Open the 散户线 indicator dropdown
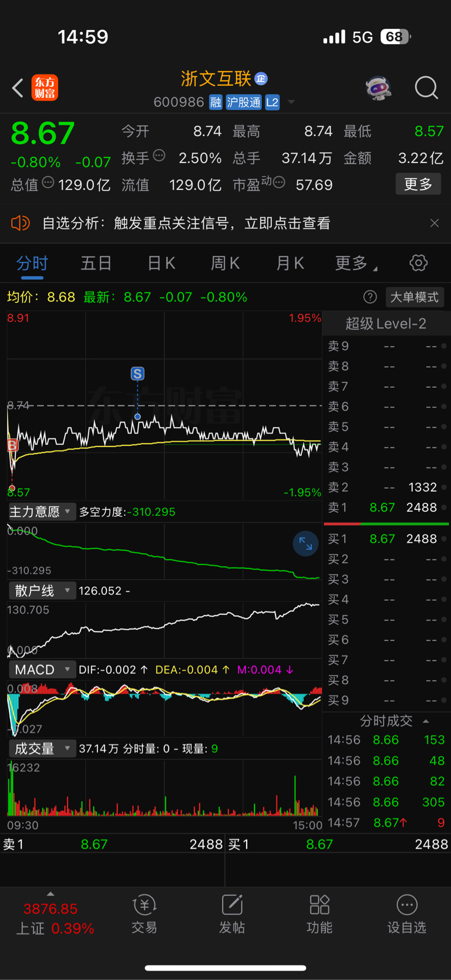 tap(41, 590)
